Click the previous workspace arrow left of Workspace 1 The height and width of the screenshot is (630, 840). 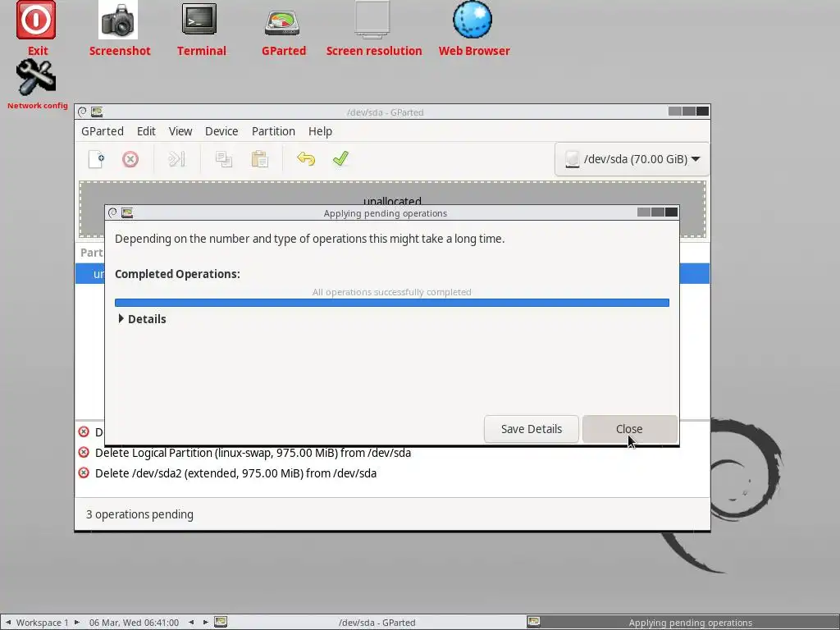tap(8, 622)
